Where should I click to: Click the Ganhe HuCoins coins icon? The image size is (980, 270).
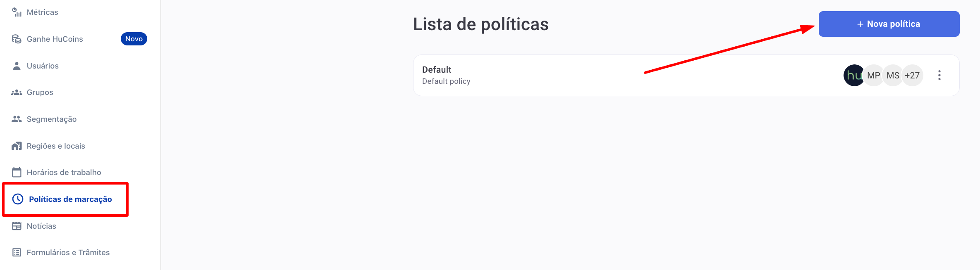tap(17, 39)
